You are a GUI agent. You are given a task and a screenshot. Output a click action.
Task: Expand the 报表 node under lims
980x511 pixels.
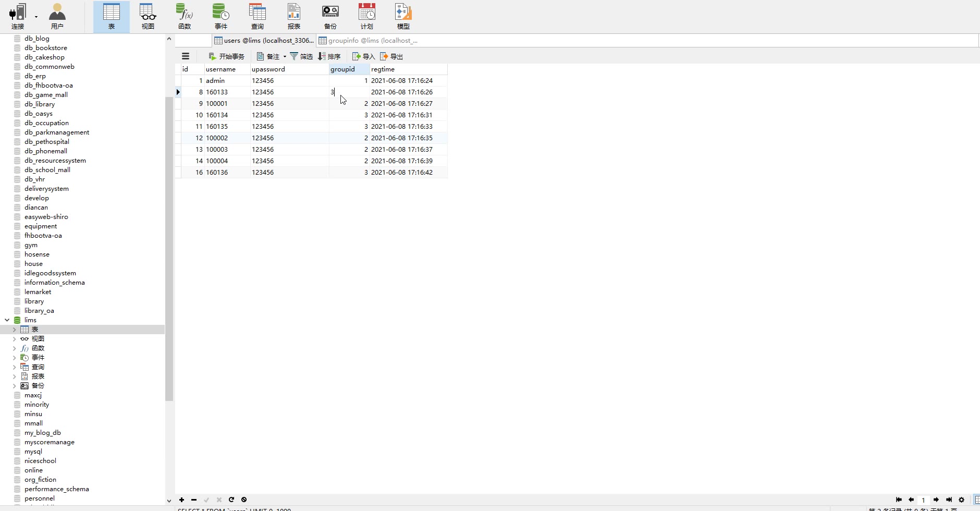coord(14,376)
